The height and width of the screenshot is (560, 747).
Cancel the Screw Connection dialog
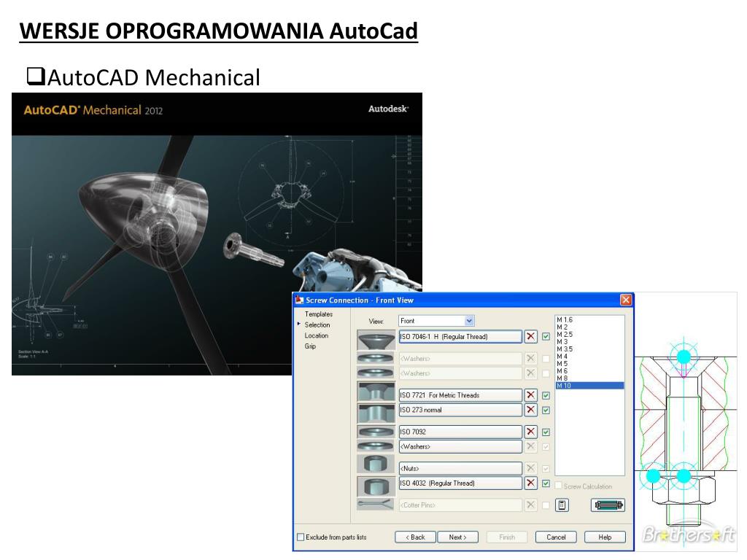(x=556, y=537)
